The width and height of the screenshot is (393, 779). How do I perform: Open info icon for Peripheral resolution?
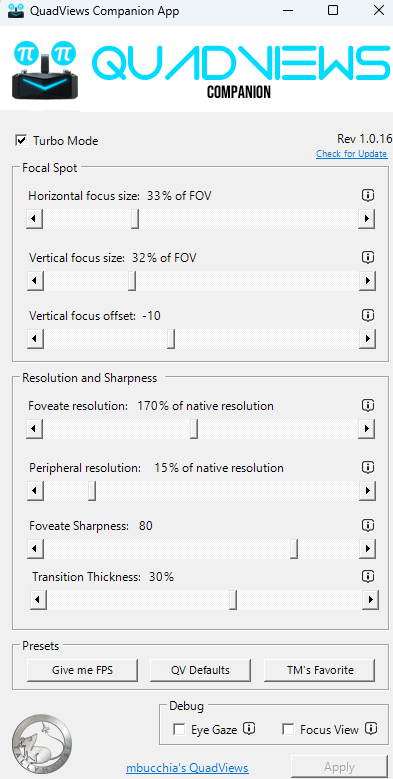[367, 467]
